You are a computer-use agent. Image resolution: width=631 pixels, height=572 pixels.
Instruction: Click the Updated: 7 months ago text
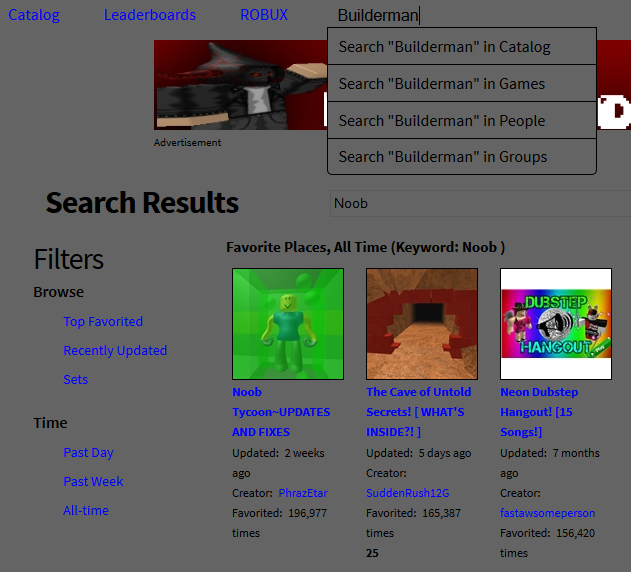point(550,463)
